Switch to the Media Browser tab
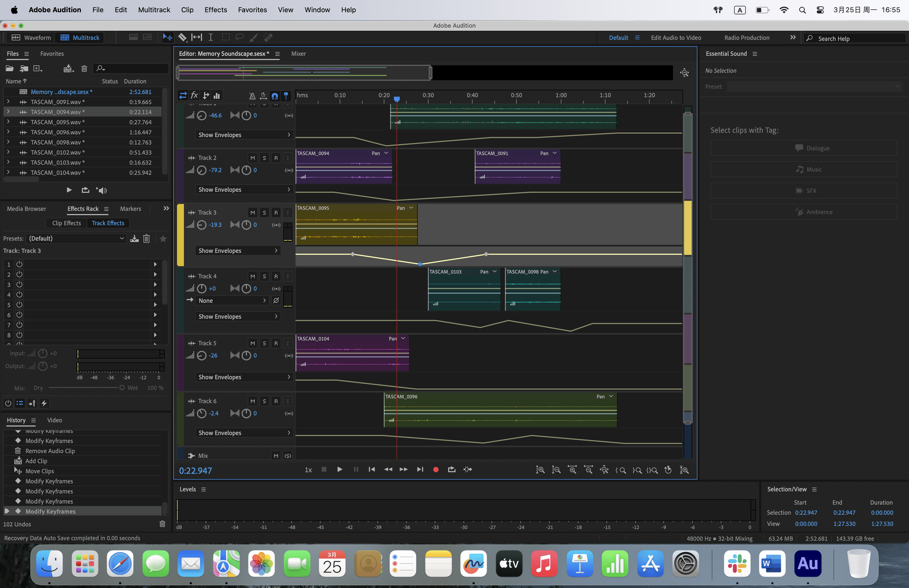 coord(26,209)
